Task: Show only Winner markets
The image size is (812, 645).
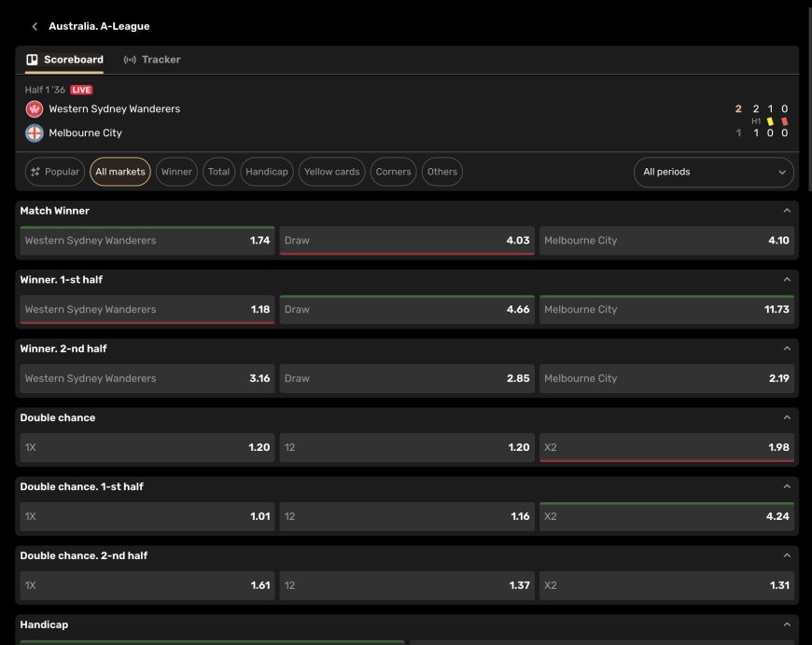Action: (176, 172)
